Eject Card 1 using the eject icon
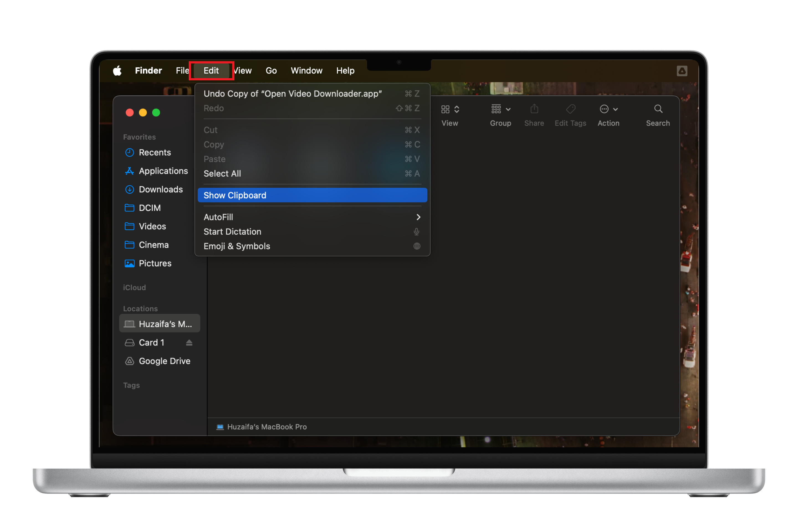This screenshot has height=532, width=798. click(189, 343)
